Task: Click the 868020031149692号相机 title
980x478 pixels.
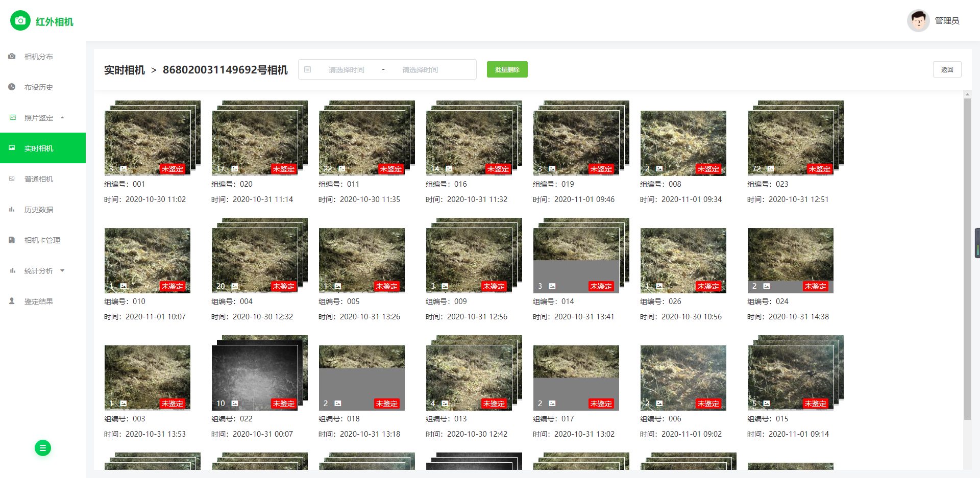Action: [225, 70]
